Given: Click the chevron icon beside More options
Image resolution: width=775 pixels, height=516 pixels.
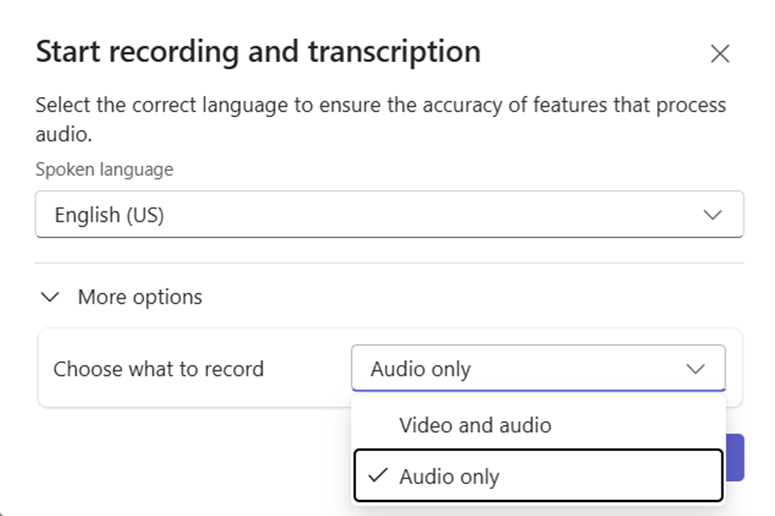Looking at the screenshot, I should (48, 297).
